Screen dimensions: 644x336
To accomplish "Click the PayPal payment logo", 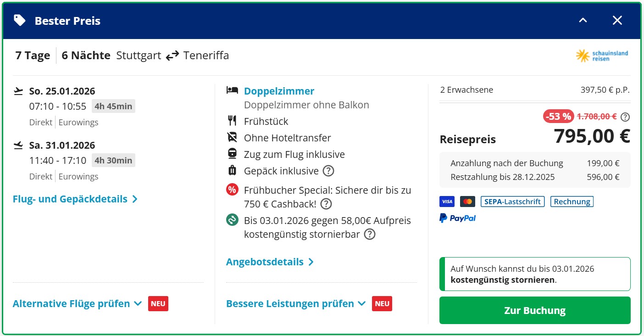I will (x=457, y=218).
